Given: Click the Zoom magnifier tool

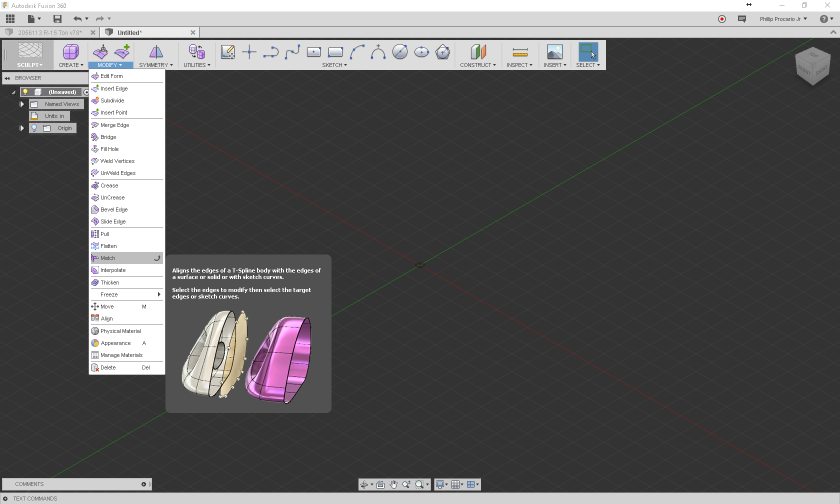Looking at the screenshot, I should click(406, 484).
